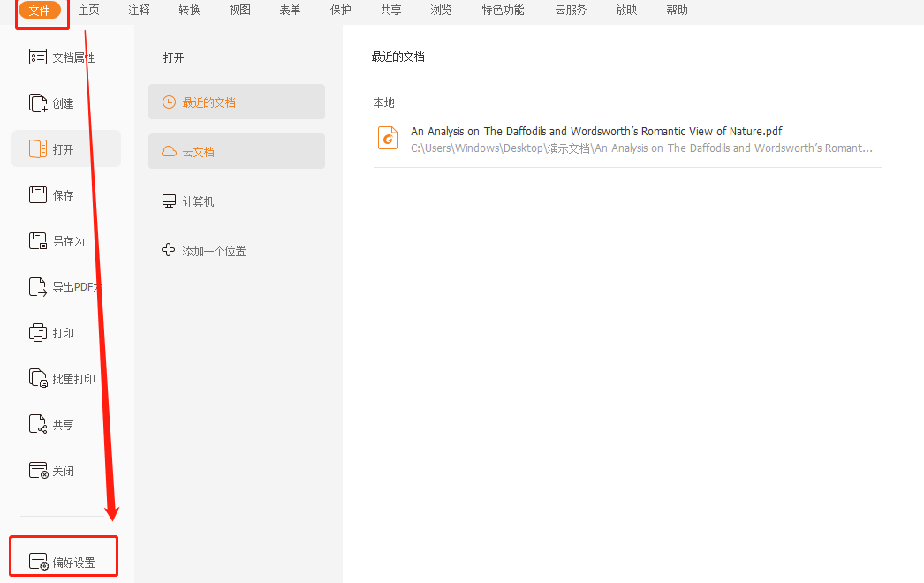The image size is (924, 583).
Task: Open 文档属性 document properties
Action: (62, 57)
